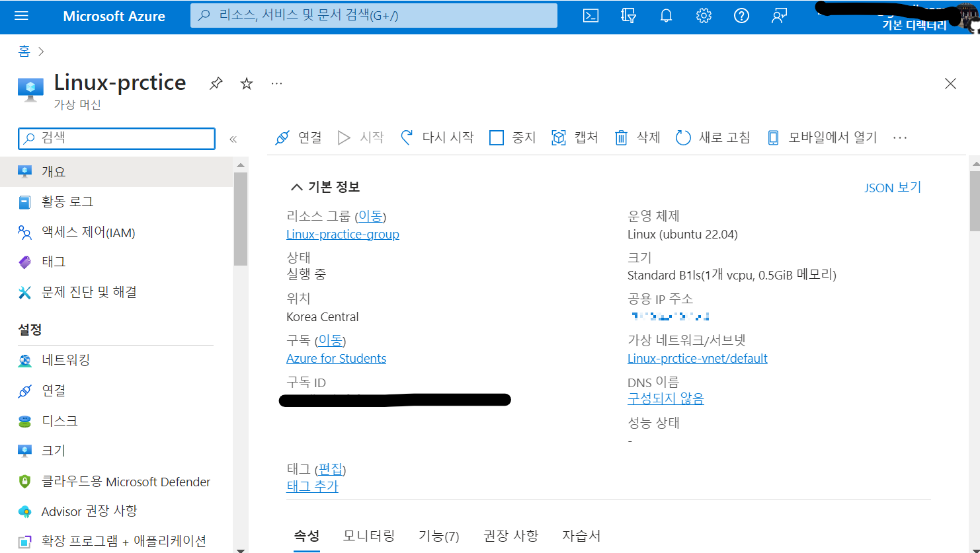Click 이동 link beside 구독

click(331, 340)
